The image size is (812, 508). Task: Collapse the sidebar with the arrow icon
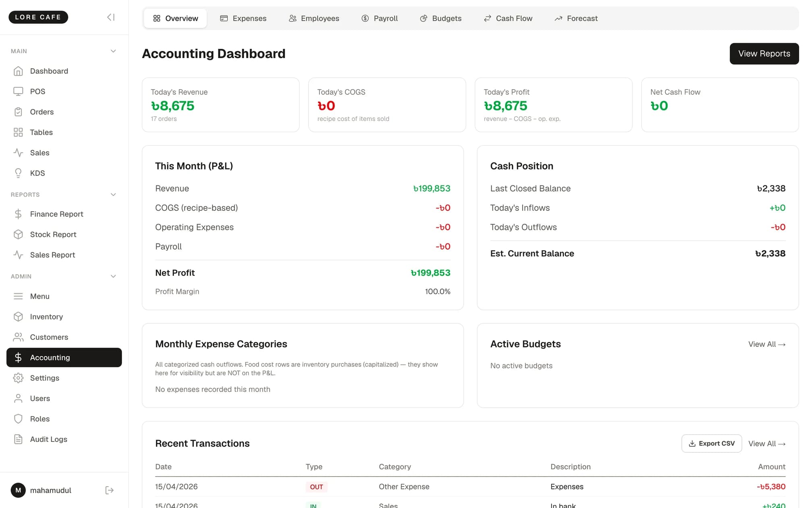pos(111,17)
